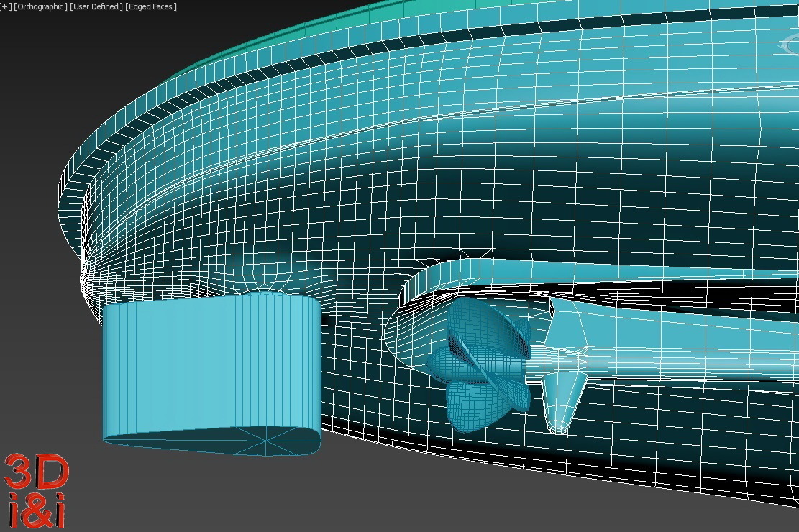This screenshot has width=799, height=532.
Task: Click the red 3D i&i watermark logo
Action: point(36,490)
